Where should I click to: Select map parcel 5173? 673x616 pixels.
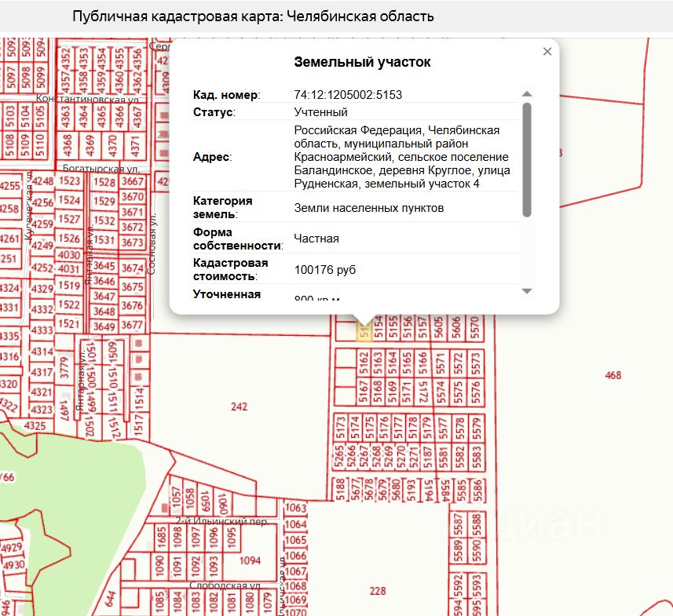click(340, 427)
